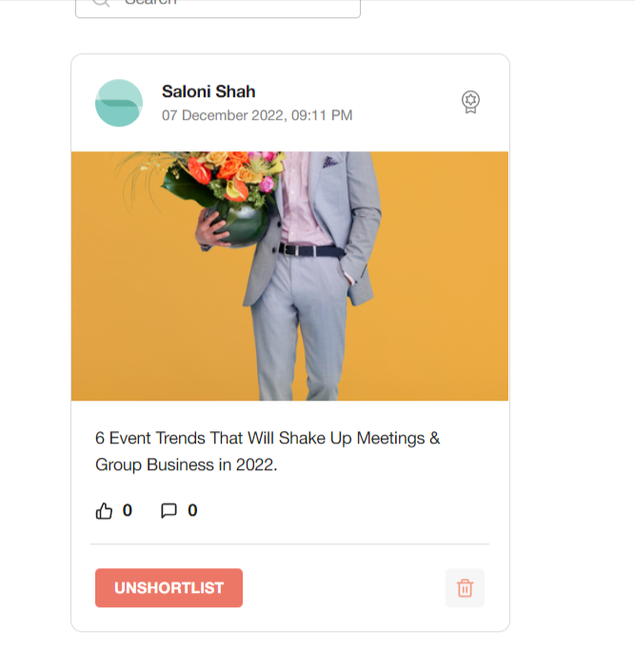635x672 pixels.
Task: Click the divider line above the Unshortlist button
Action: [289, 544]
